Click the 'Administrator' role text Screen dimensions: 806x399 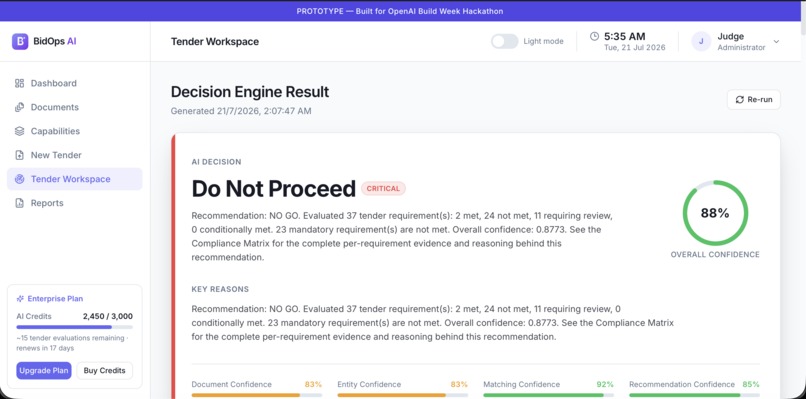[741, 48]
